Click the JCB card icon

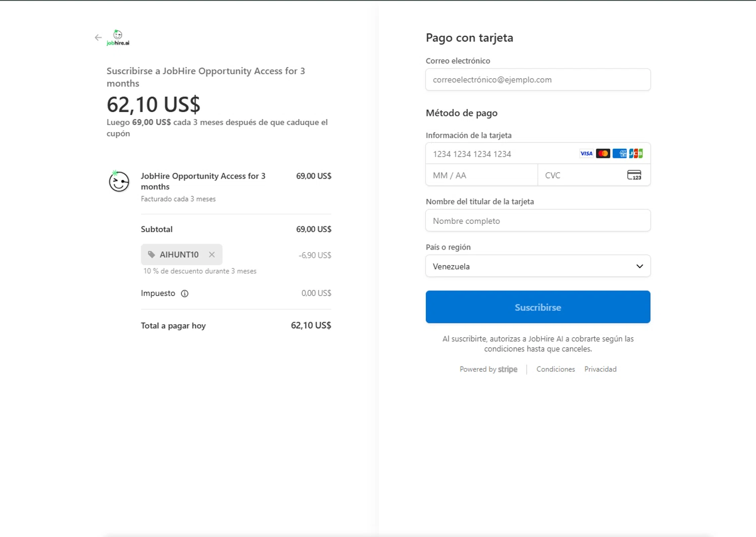click(636, 153)
